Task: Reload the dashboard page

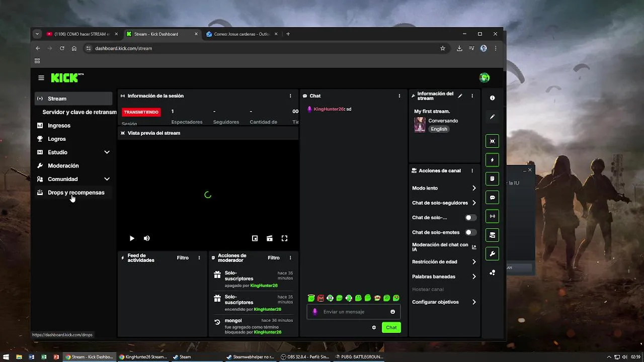Action: [x=62, y=48]
